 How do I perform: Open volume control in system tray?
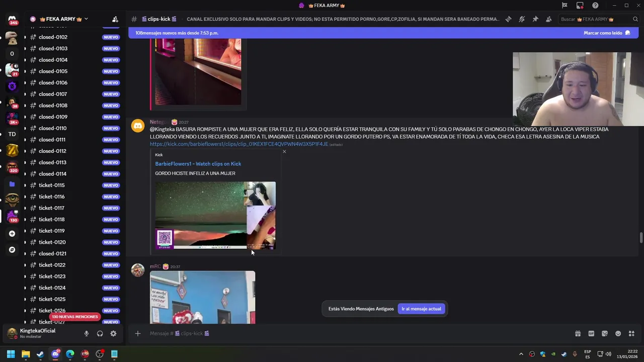(x=608, y=354)
